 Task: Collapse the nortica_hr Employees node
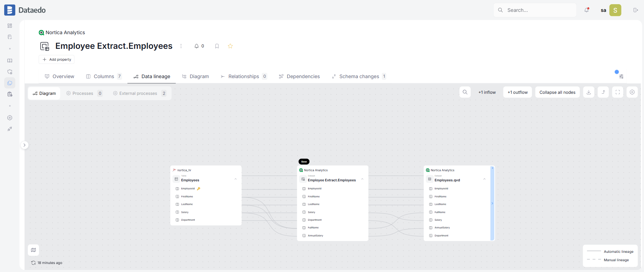click(x=236, y=179)
